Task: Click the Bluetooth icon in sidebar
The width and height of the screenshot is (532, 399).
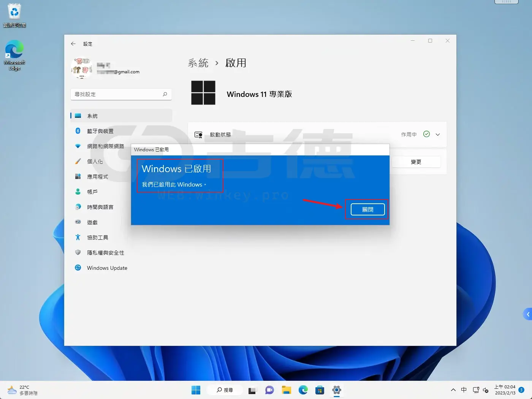Action: (x=78, y=131)
